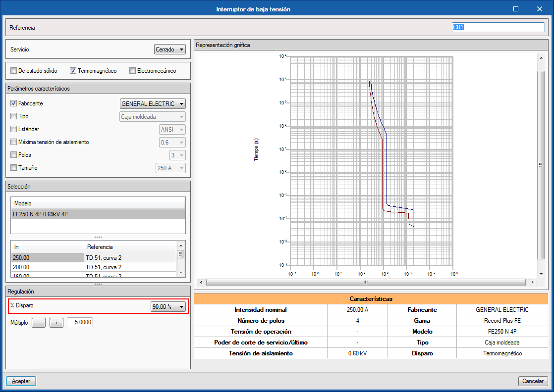Decrease Múltiplo with the minus button
554x392 pixels.
click(39, 323)
